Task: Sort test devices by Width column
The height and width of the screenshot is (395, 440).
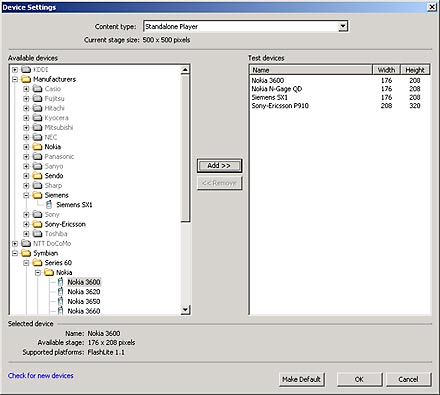Action: pos(386,70)
